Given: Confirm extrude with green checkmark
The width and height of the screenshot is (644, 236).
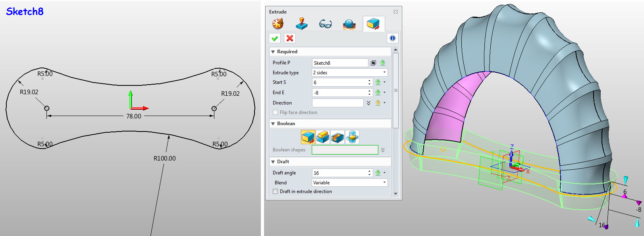Looking at the screenshot, I should [x=275, y=38].
